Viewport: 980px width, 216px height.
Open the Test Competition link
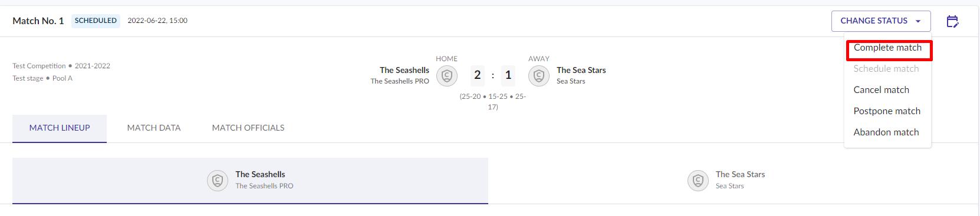click(39, 66)
